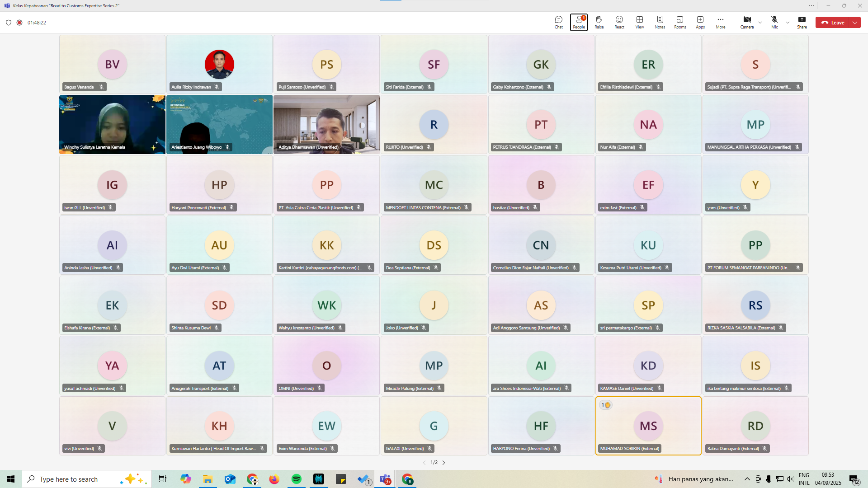Viewport: 868px width, 488px height.
Task: Raise your hand in the meeting
Action: pyautogui.click(x=599, y=22)
